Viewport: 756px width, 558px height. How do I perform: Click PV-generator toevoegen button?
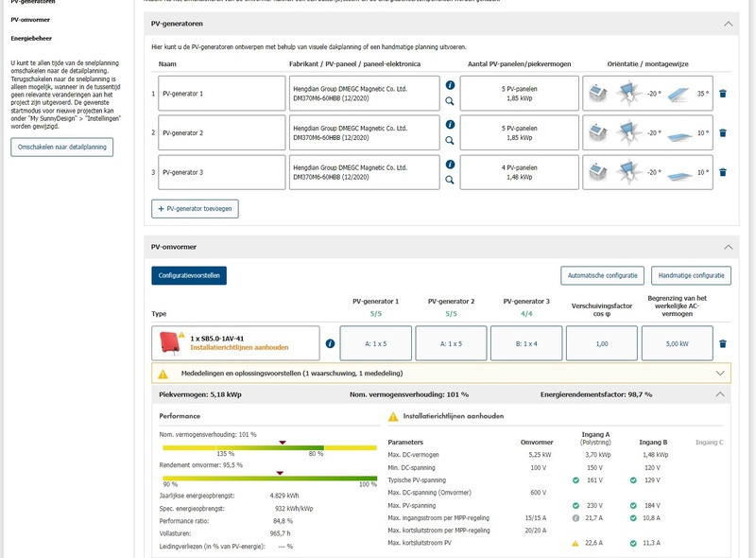(195, 208)
